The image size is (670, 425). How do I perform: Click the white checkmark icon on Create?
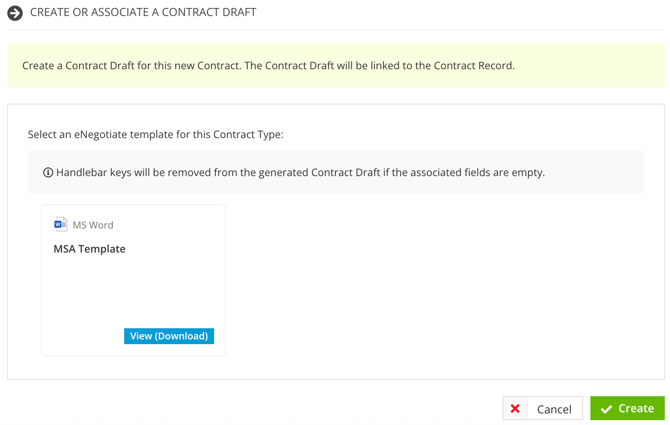[x=606, y=409]
